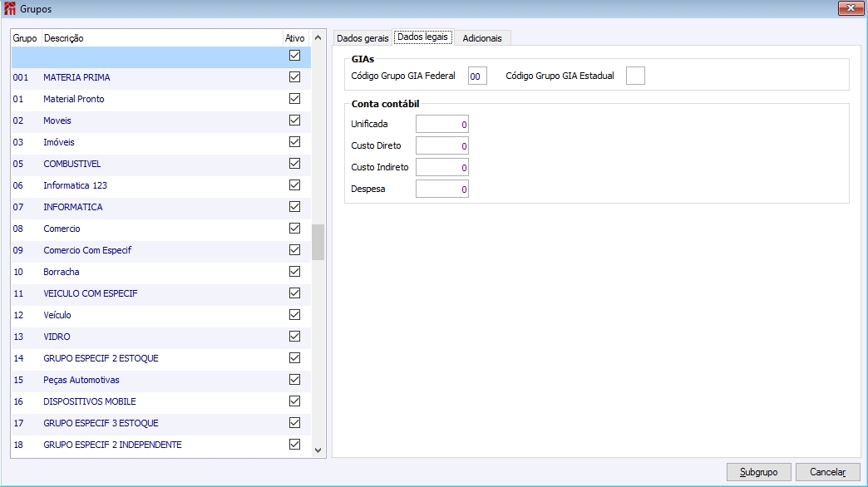
Task: Uncheck Ativo for Moveis group
Action: (294, 121)
